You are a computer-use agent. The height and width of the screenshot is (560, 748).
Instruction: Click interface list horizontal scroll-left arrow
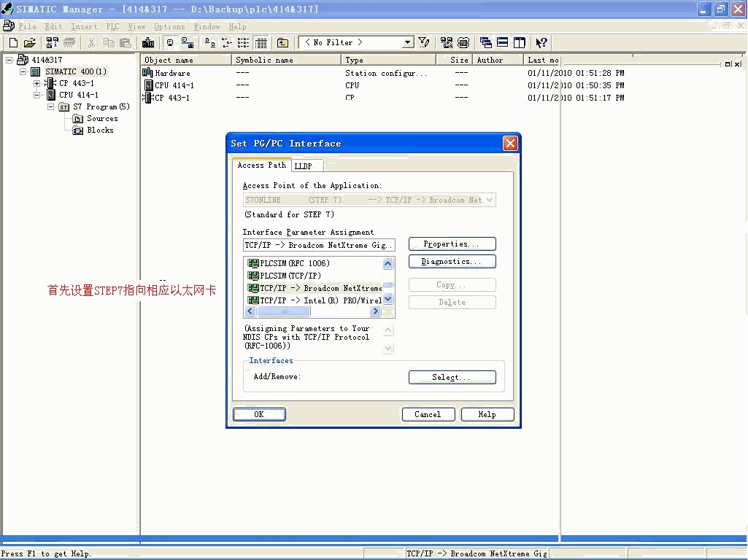250,311
